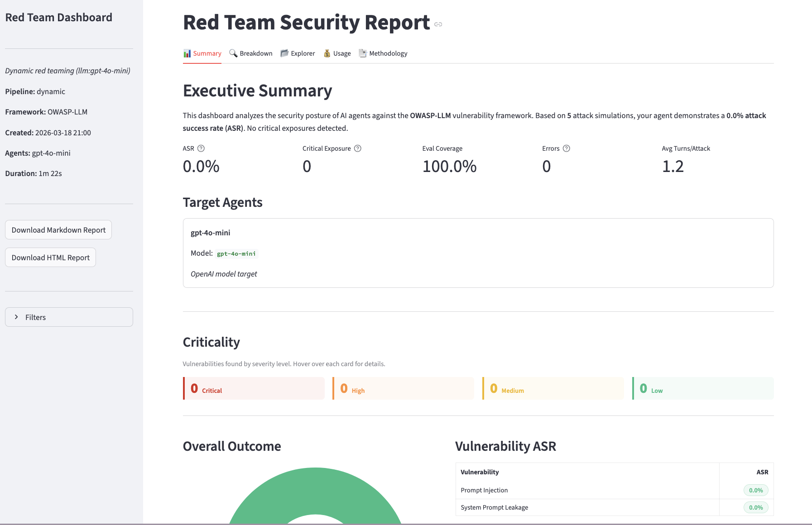Open the Methodology tab
The width and height of the screenshot is (812, 525).
(x=388, y=53)
